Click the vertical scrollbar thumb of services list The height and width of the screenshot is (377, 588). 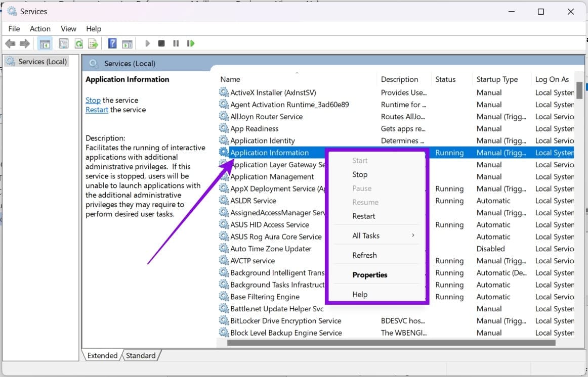tap(579, 90)
